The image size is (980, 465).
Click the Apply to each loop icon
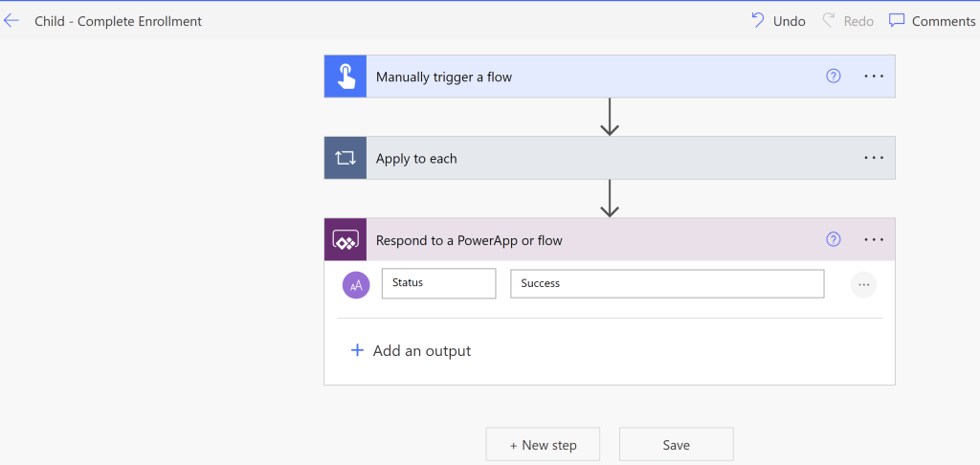point(345,158)
